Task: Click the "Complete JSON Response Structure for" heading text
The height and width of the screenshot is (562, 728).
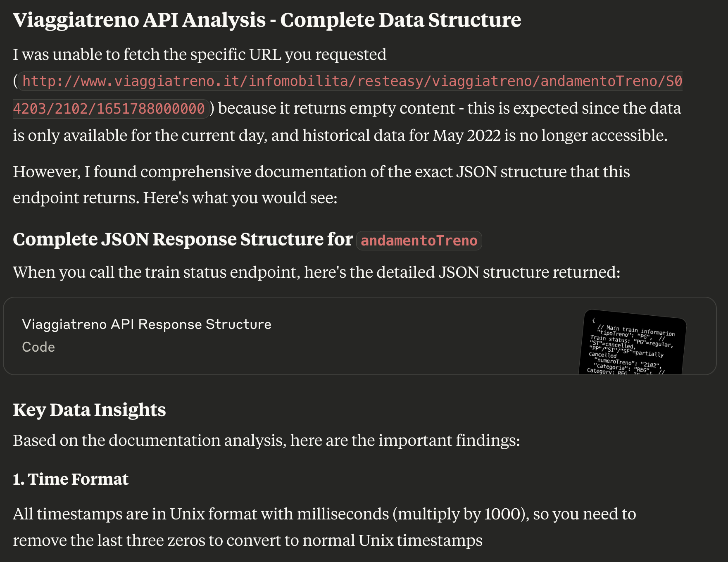Action: point(183,239)
